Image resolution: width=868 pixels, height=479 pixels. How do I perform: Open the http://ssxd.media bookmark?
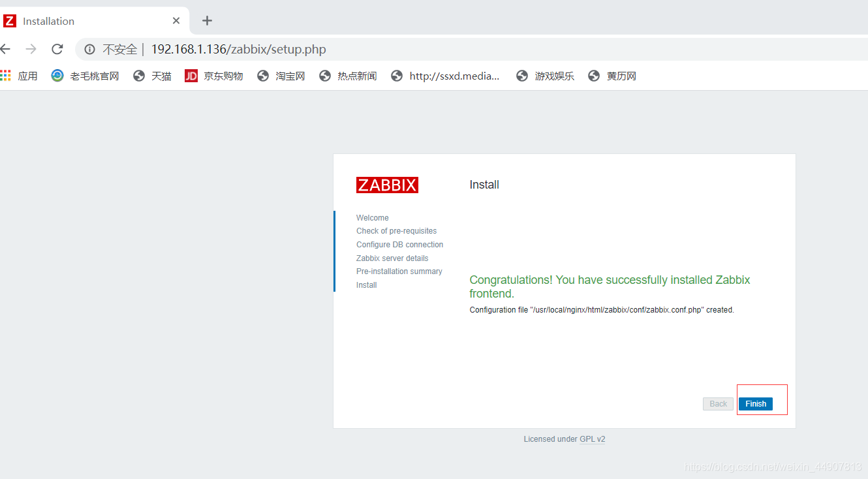pyautogui.click(x=445, y=76)
